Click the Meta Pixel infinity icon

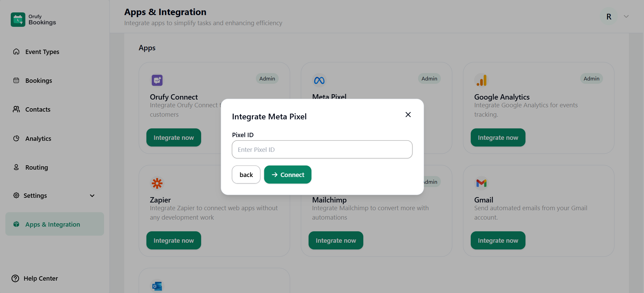point(319,80)
